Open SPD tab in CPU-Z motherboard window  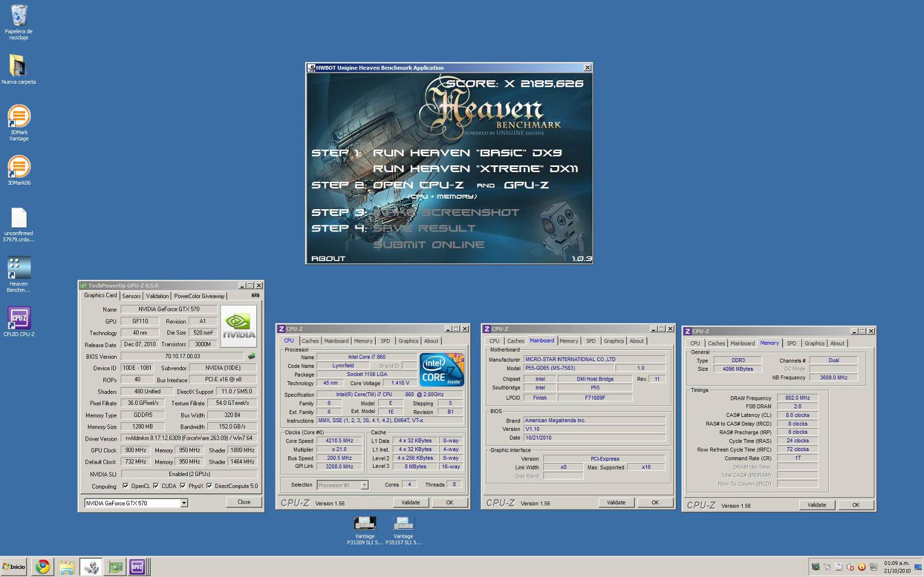pos(591,341)
